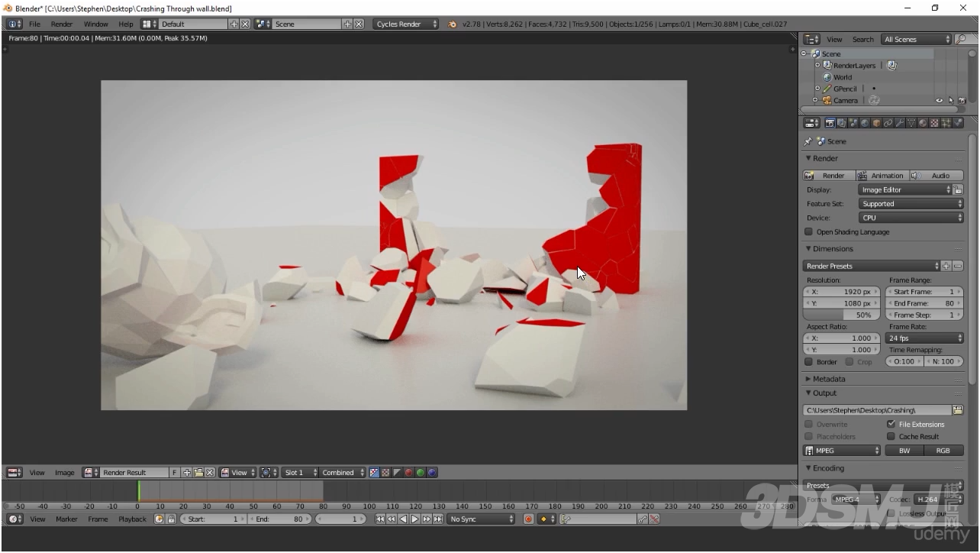This screenshot has height=553, width=980.
Task: Open the Modifiers wrench properties tab
Action: (x=899, y=123)
